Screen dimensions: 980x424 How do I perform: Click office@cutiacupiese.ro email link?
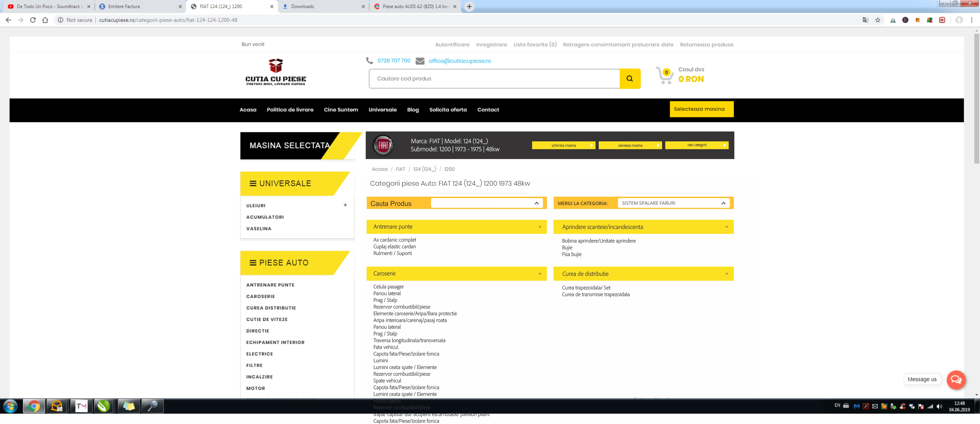click(460, 61)
